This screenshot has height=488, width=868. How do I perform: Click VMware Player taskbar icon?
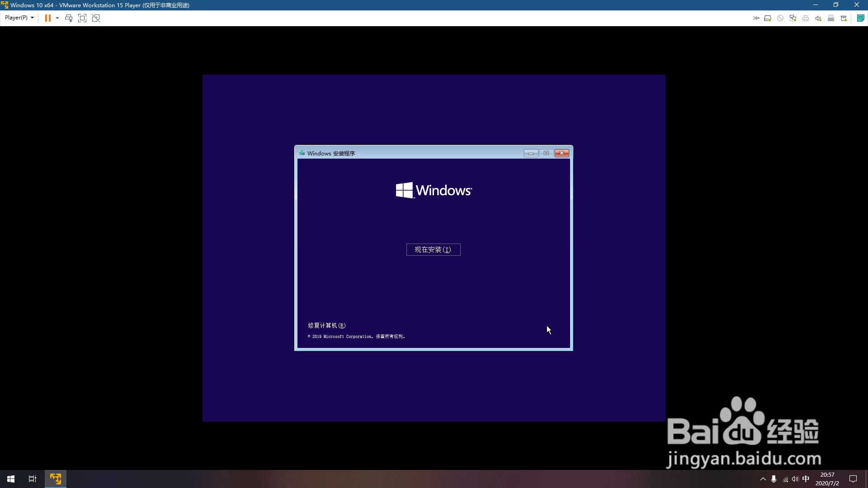[56, 479]
